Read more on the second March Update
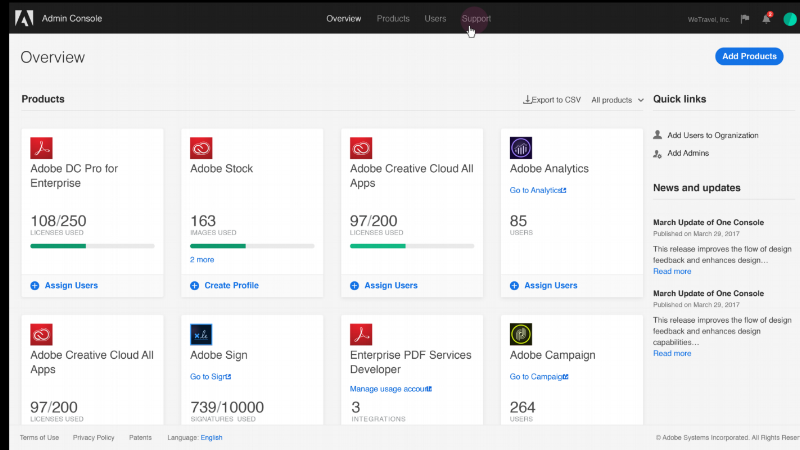This screenshot has width=800, height=450. coord(672,354)
